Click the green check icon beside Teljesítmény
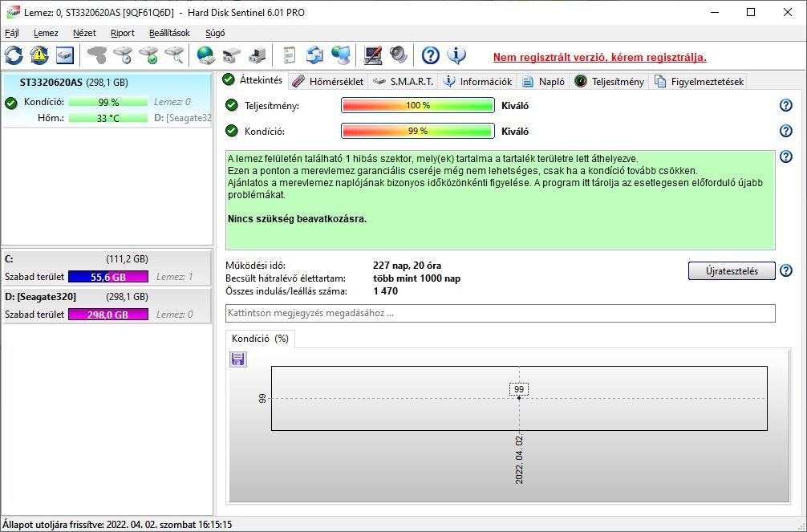Image resolution: width=807 pixels, height=532 pixels. tap(232, 106)
